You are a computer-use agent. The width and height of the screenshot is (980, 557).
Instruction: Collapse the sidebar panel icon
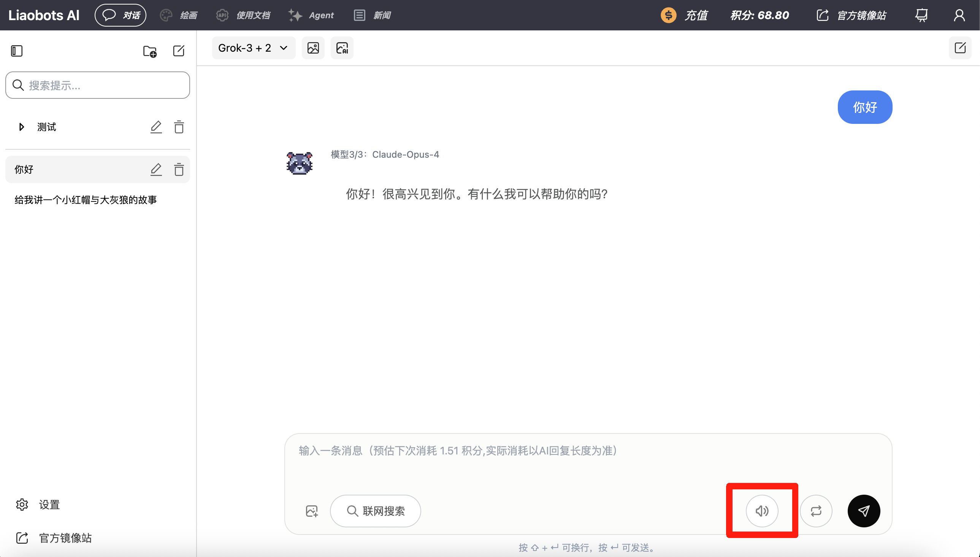(x=16, y=51)
